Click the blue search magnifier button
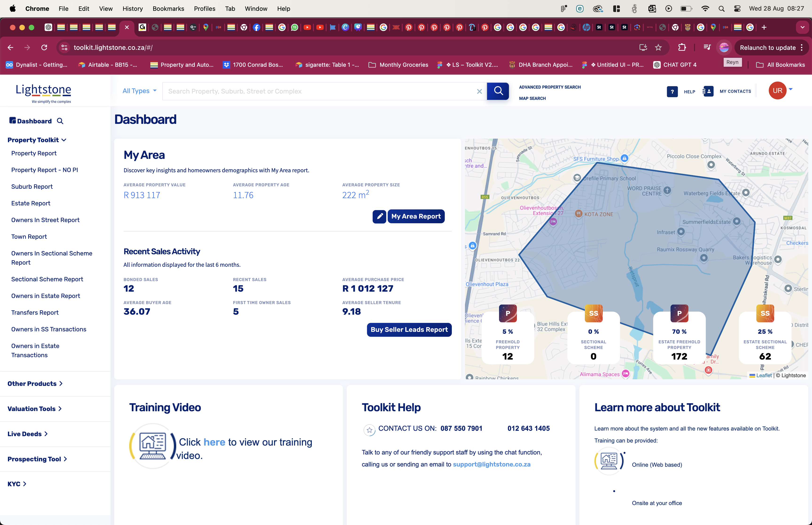The image size is (812, 525). point(498,91)
